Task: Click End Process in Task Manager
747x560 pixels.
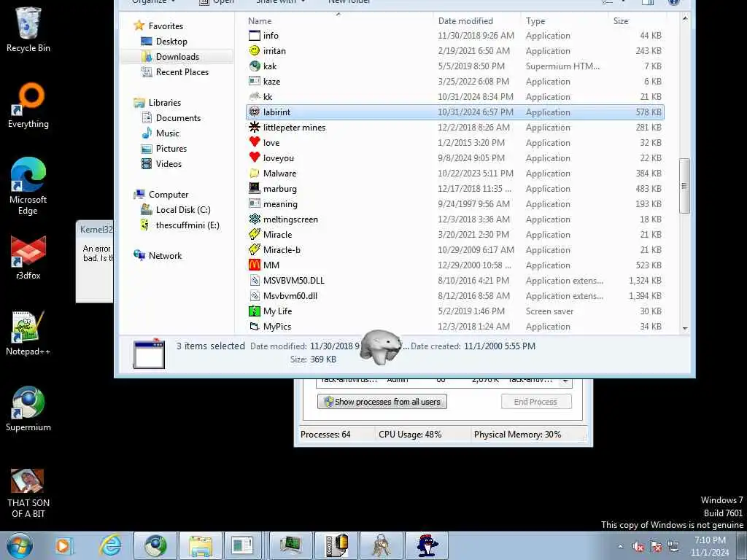Action: [536, 402]
